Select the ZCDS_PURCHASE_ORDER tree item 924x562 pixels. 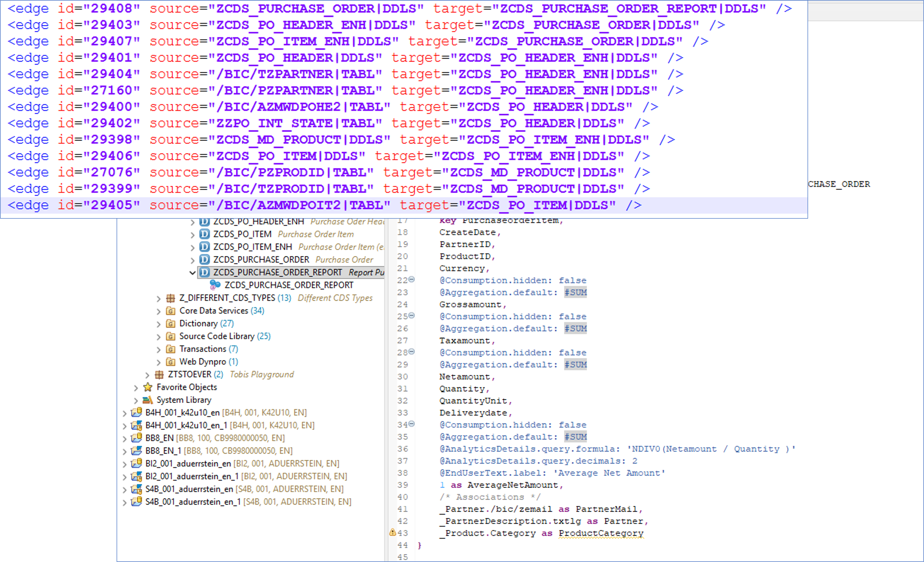click(x=261, y=259)
